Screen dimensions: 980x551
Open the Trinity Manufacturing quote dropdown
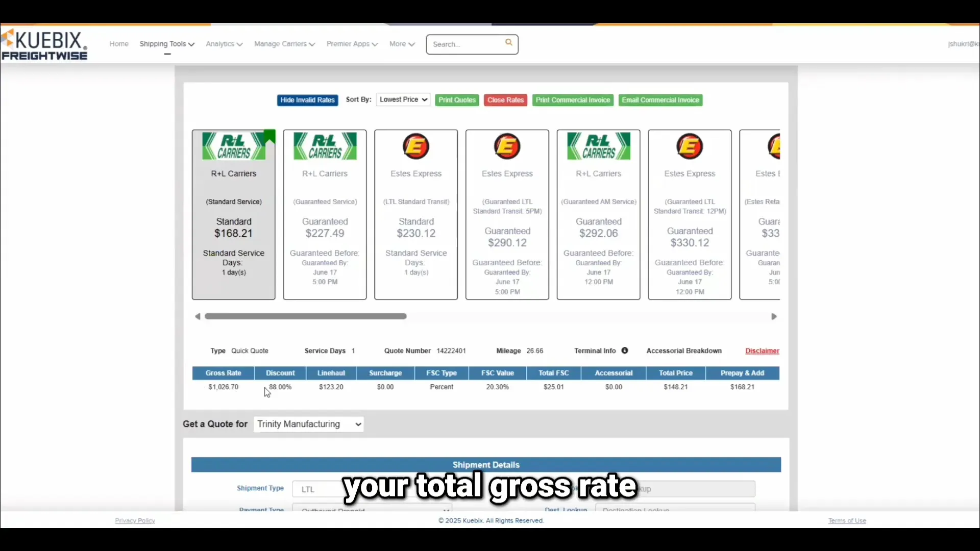[308, 424]
